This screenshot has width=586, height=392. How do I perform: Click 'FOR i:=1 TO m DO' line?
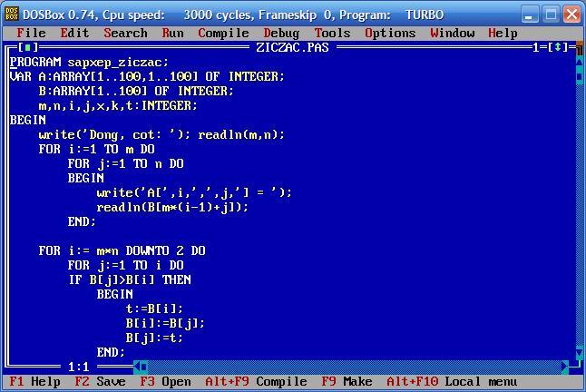(96, 149)
